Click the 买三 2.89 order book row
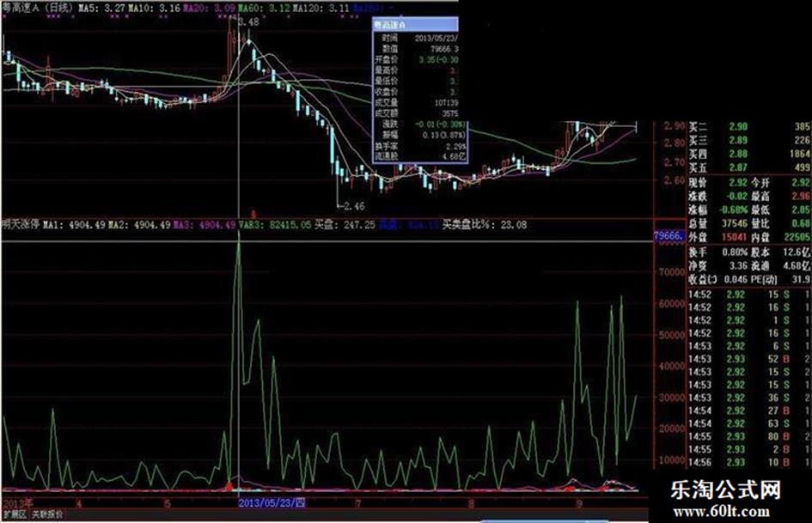The image size is (812, 523). click(749, 140)
